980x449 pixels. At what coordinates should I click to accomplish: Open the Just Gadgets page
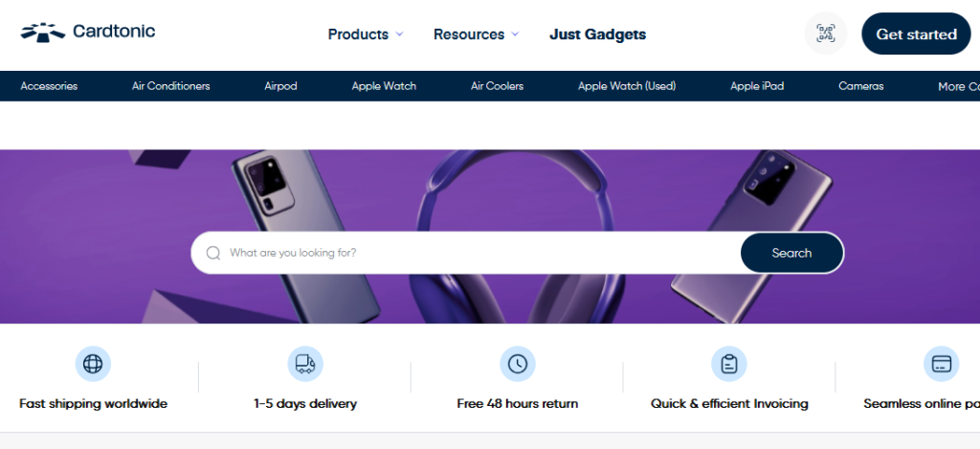coord(597,34)
